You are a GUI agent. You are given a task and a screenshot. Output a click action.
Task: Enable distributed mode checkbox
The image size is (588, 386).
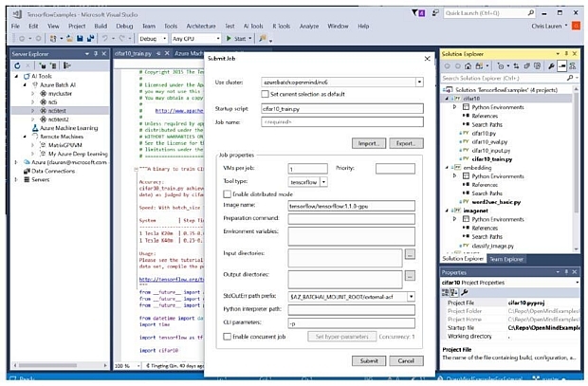coord(227,193)
